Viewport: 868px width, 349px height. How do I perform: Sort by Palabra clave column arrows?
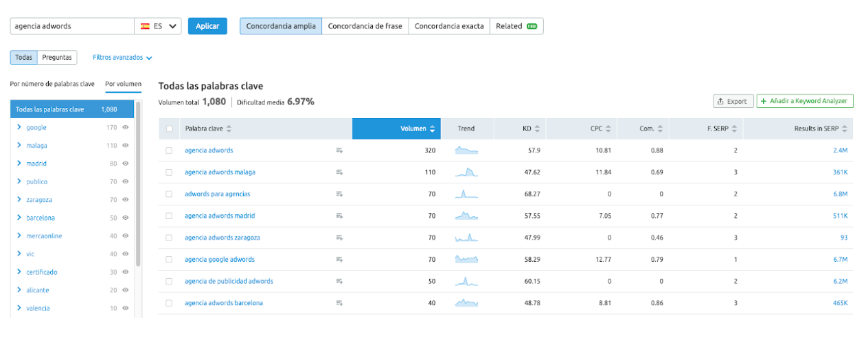click(x=229, y=128)
